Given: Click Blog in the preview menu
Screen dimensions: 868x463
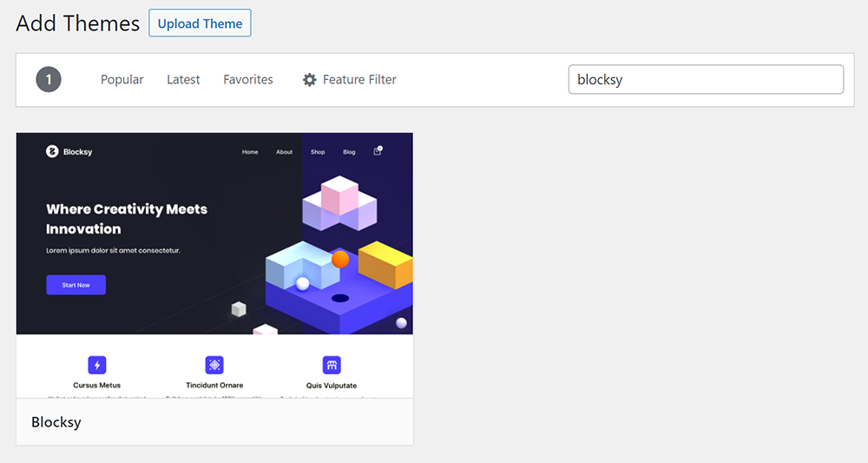Looking at the screenshot, I should 349,152.
